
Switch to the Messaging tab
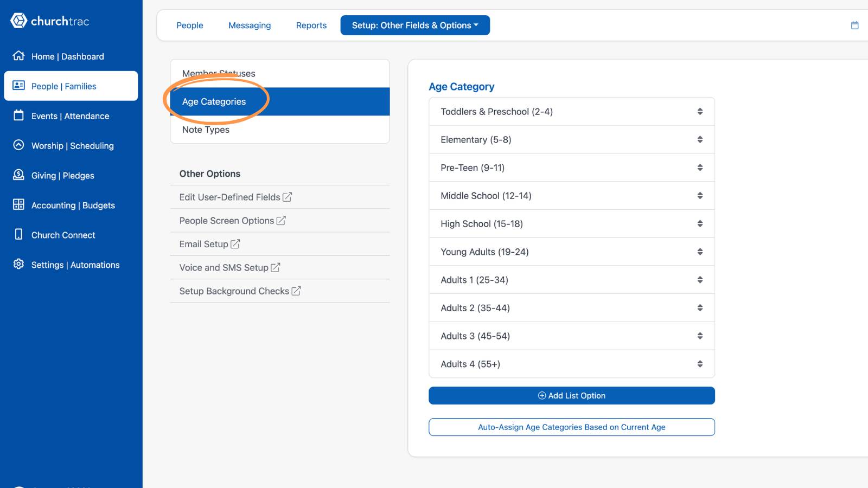coord(250,25)
